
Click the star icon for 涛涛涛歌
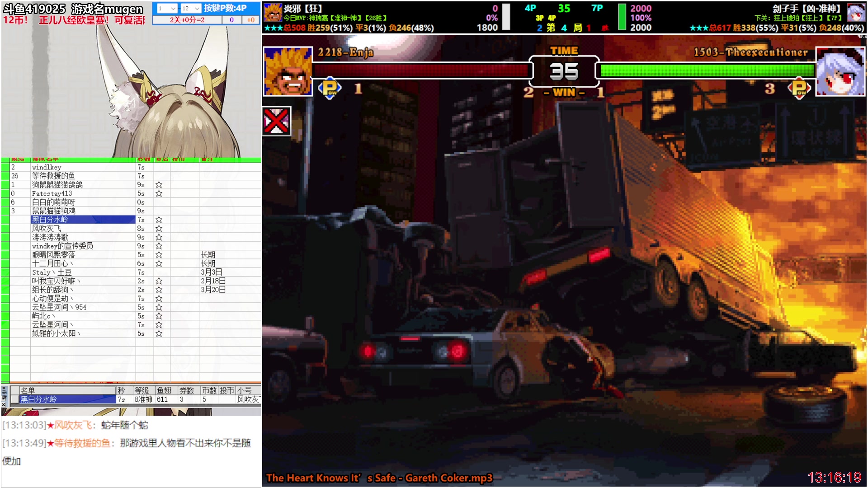pyautogui.click(x=159, y=237)
